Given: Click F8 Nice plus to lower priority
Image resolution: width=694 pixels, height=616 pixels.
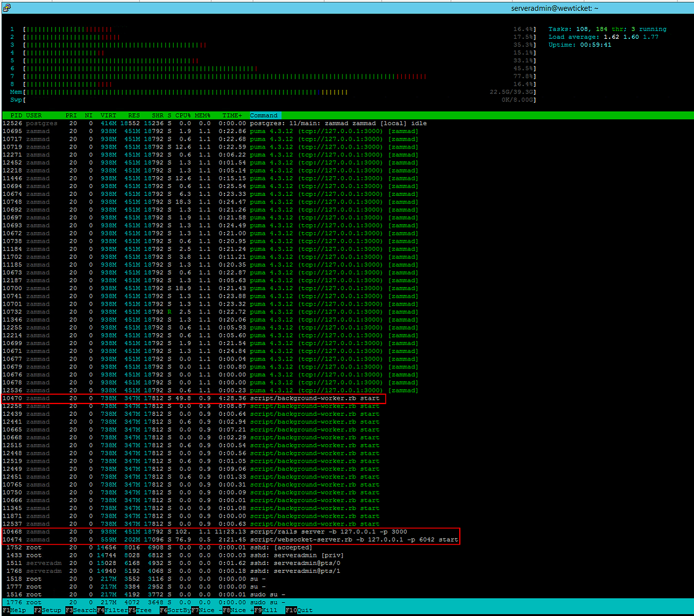Looking at the screenshot, I should pos(238,610).
